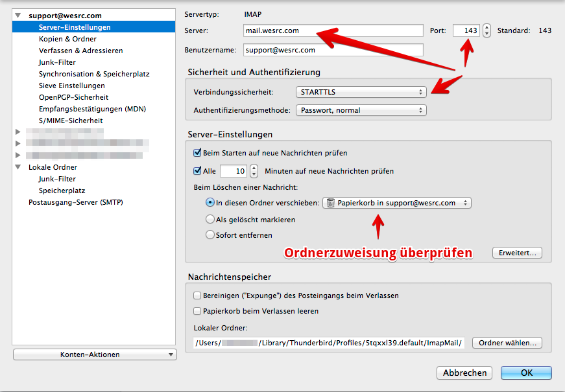Open S/MIME-Sicherheit settings

coord(71,121)
